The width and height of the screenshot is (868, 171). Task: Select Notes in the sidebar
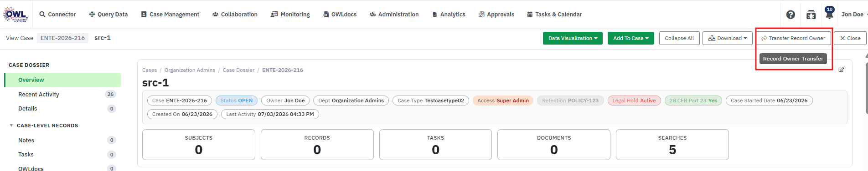click(x=62, y=141)
